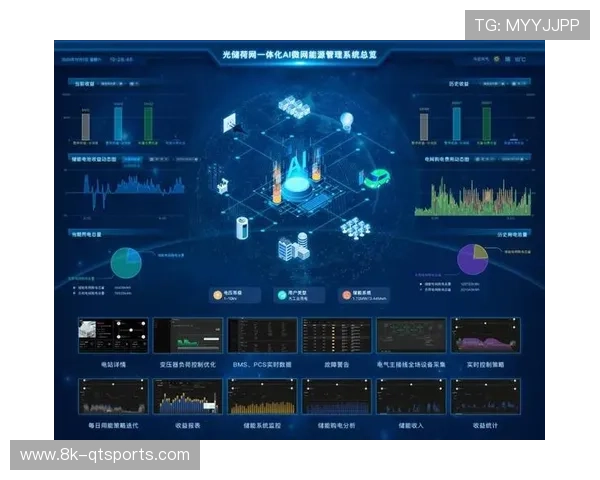Screen dimensions: 600x480
Task: Click the light bulb icon
Action: [x=347, y=121]
